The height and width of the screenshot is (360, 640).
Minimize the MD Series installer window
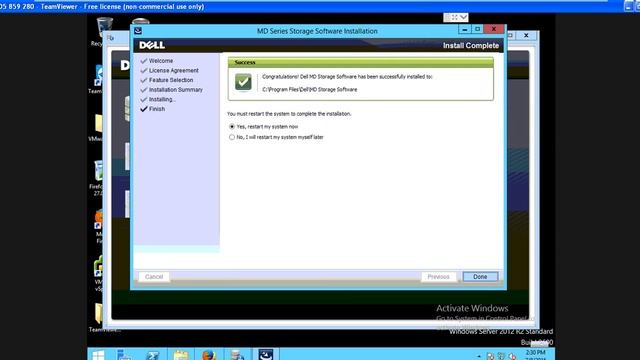[x=464, y=29]
